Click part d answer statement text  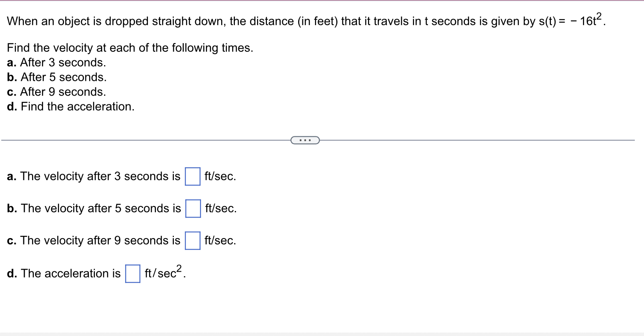64,273
